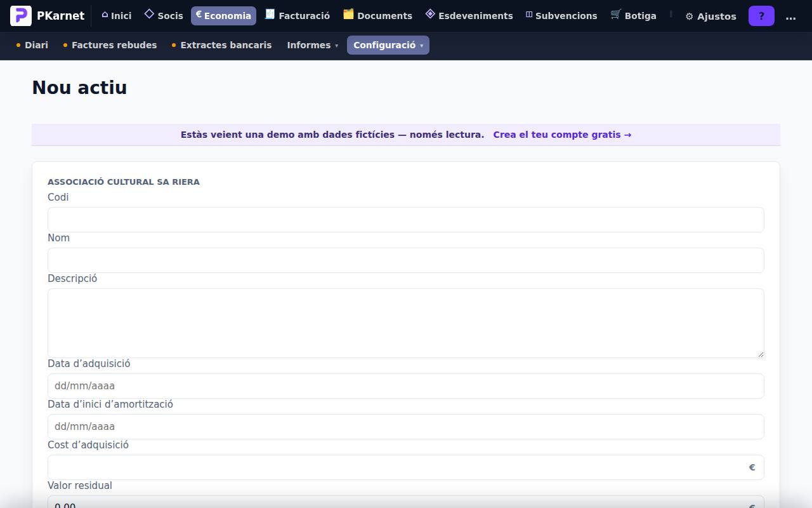Click the purple help question-mark button
This screenshot has height=508, width=812.
(761, 17)
